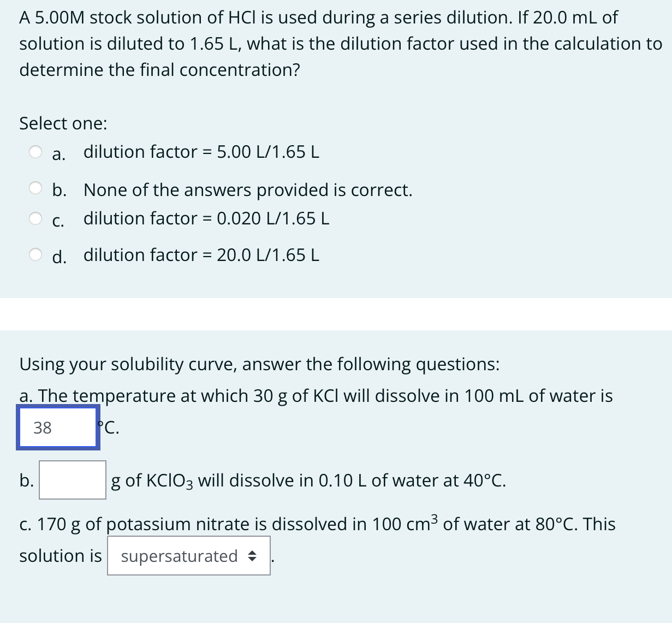Select radio button for option a
The width and height of the screenshot is (672, 623).
coord(35,152)
